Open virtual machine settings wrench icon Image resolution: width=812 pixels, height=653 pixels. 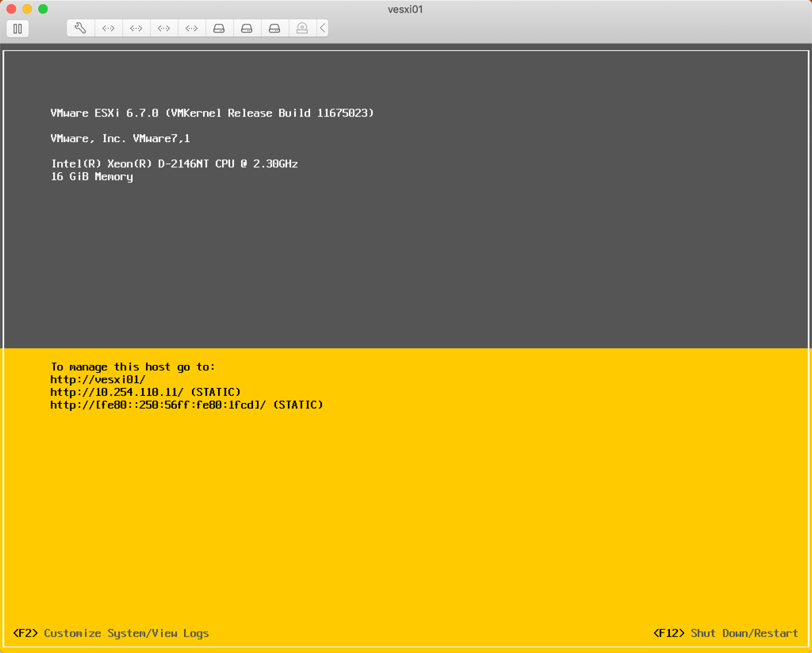point(80,28)
